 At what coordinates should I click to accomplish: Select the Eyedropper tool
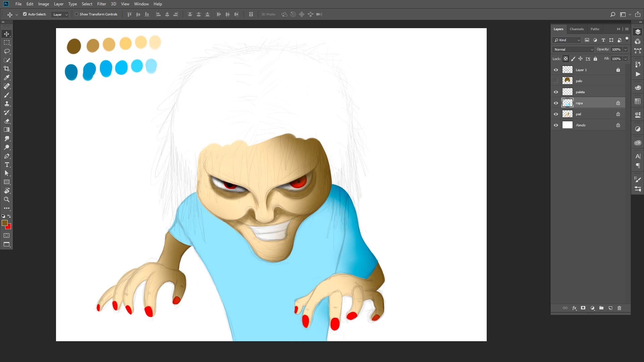(7, 77)
